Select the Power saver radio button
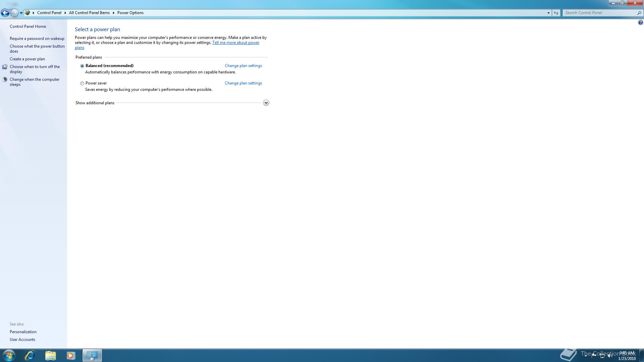 tap(82, 83)
